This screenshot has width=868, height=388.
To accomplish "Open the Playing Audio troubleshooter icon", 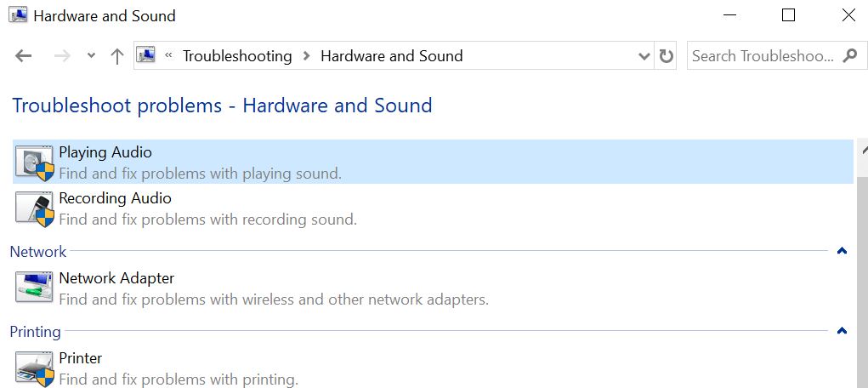I will [34, 163].
